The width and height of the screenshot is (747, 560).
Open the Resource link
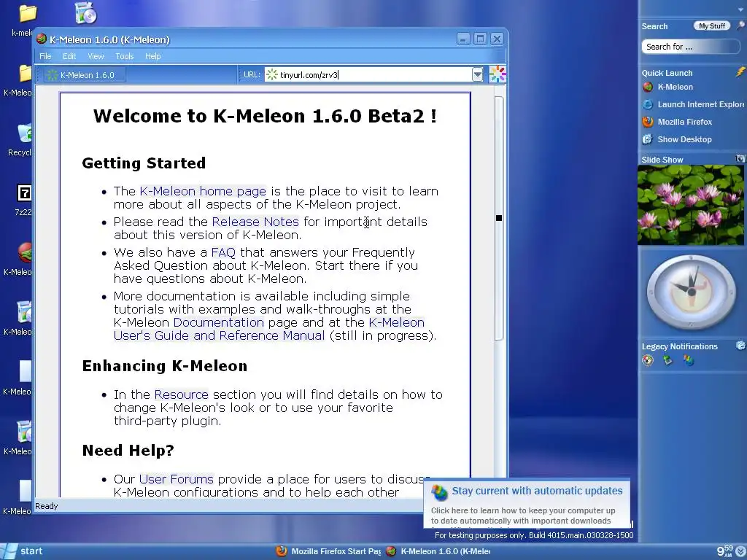[181, 394]
